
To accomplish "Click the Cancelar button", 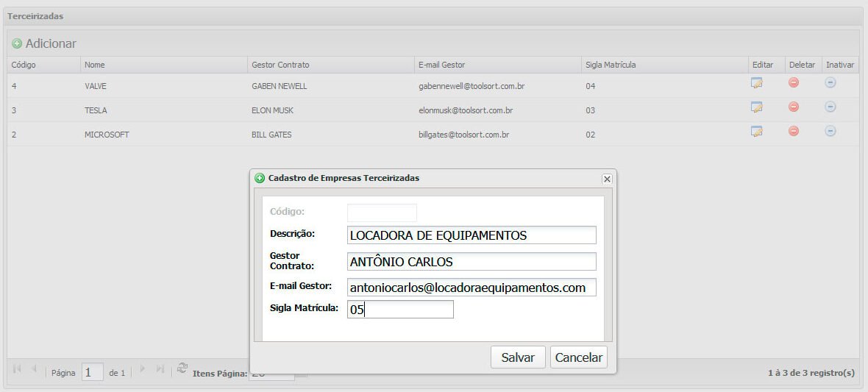I will tap(578, 357).
